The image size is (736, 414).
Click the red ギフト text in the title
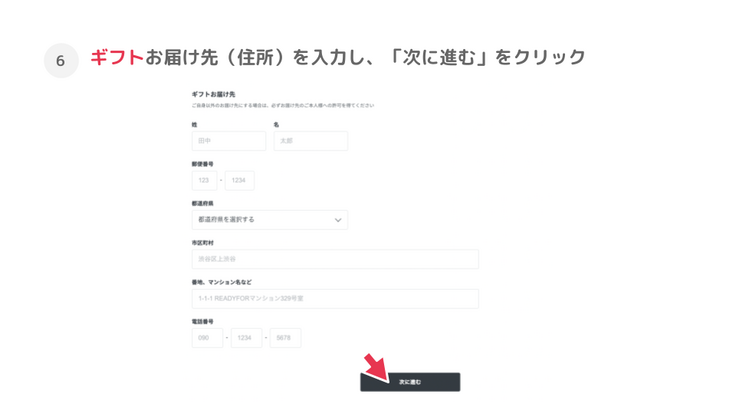117,57
